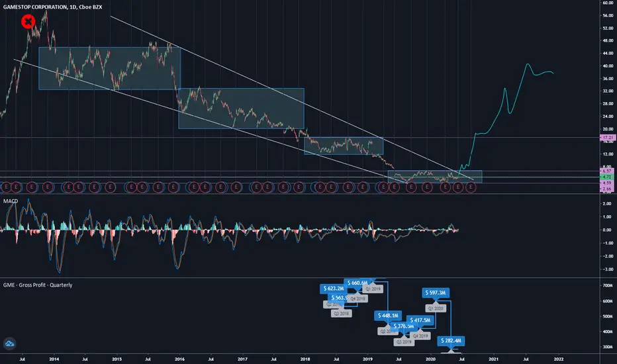Click the 2015 label on the time axis

click(117, 359)
